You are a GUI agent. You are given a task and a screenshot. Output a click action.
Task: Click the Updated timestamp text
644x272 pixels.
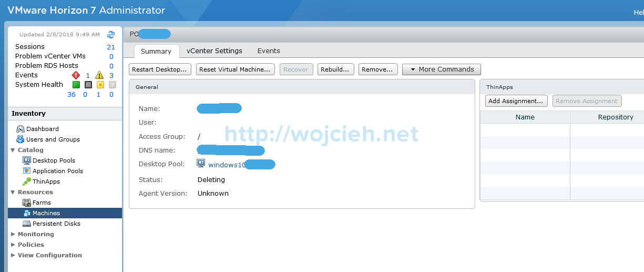pyautogui.click(x=59, y=35)
